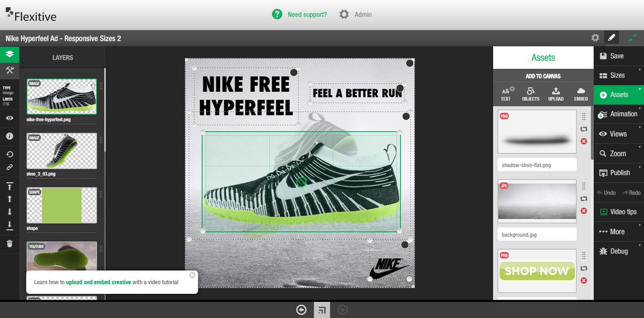
Task: Select background.jpg asset thumbnail
Action: (537, 201)
